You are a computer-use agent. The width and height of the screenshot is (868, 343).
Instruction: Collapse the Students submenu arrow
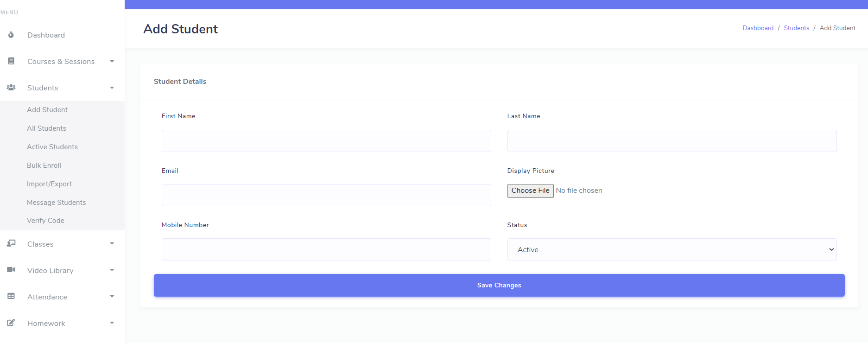point(112,88)
